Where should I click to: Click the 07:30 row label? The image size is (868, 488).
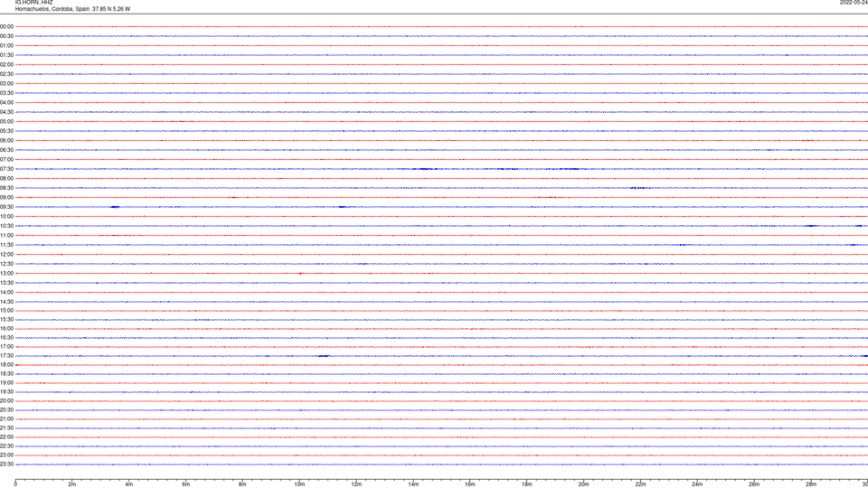tap(6, 169)
